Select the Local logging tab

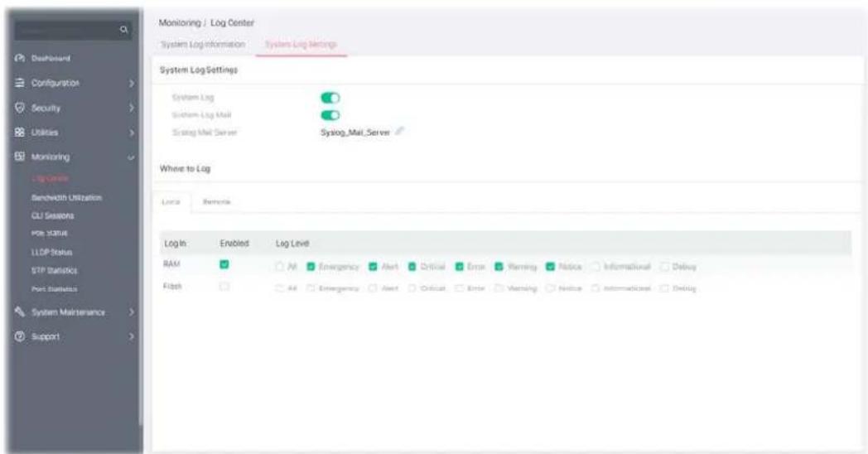[171, 201]
